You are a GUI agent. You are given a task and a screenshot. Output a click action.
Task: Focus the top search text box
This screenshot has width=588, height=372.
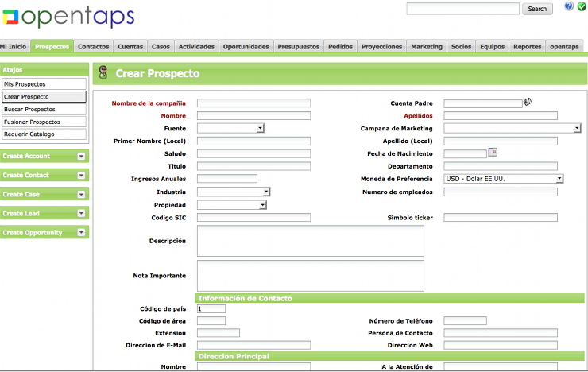(462, 9)
